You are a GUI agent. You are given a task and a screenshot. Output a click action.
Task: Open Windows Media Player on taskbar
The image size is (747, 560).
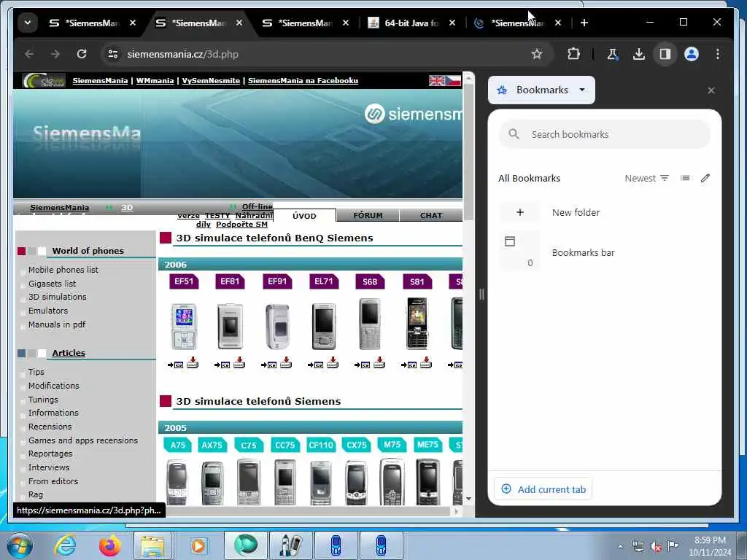[198, 545]
